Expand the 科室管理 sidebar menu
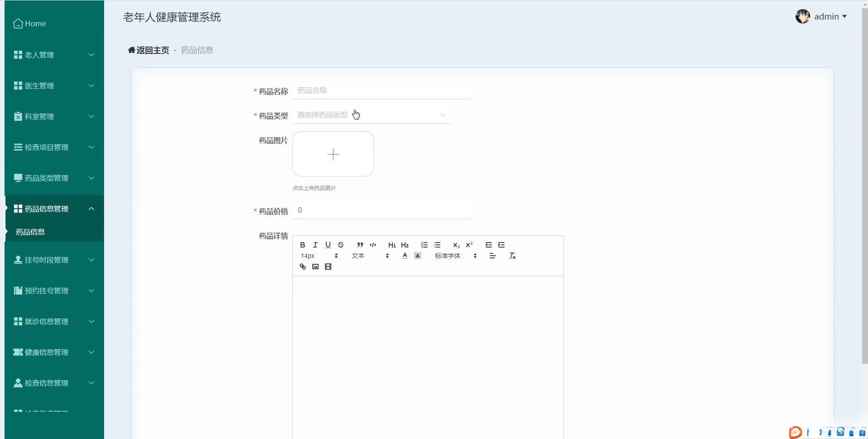Screen dimensions: 868x439 point(54,116)
